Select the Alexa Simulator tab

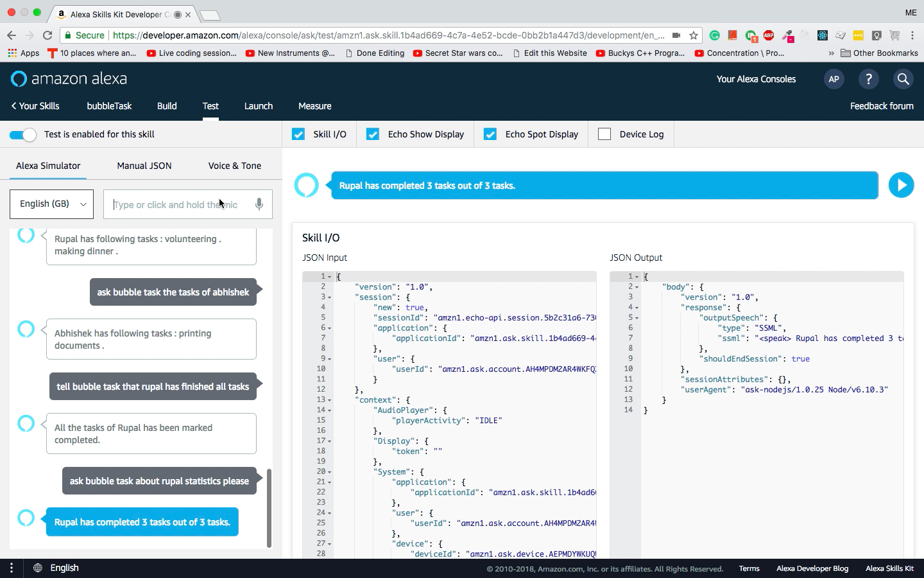coord(48,166)
